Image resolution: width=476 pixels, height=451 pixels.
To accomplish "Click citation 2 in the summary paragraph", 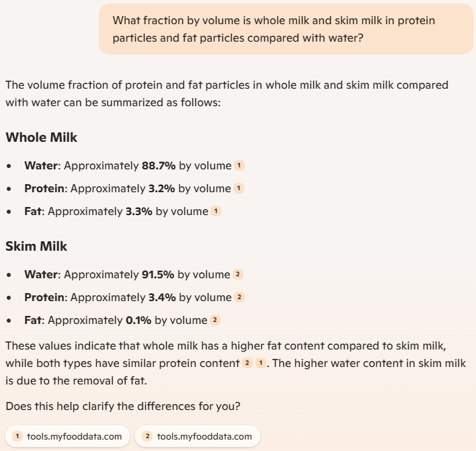I will [x=247, y=364].
